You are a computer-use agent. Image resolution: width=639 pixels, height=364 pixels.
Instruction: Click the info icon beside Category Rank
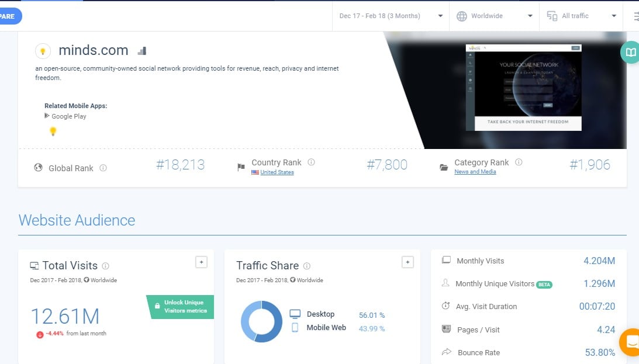[519, 162]
